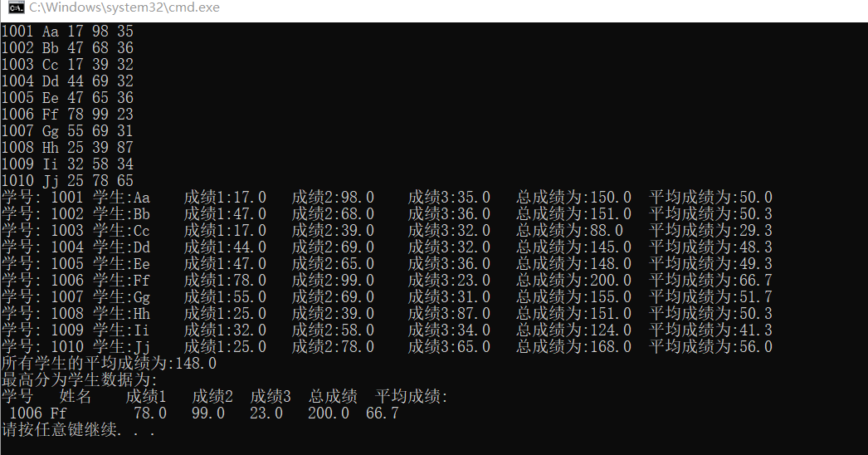Click '成绩2:98.0' in the 1001 row
Image resolution: width=868 pixels, height=455 pixels.
(333, 198)
